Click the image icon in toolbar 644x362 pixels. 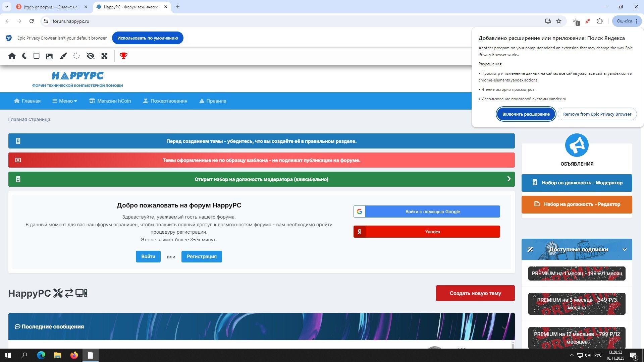click(x=49, y=56)
